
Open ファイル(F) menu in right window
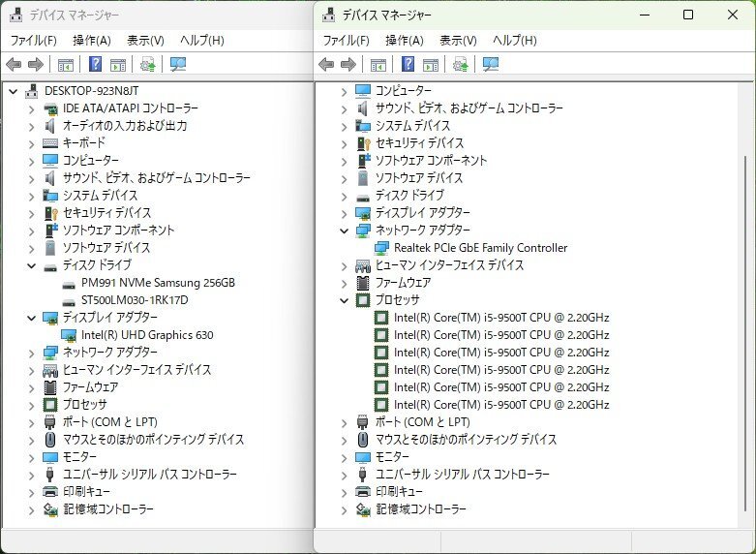pos(347,40)
